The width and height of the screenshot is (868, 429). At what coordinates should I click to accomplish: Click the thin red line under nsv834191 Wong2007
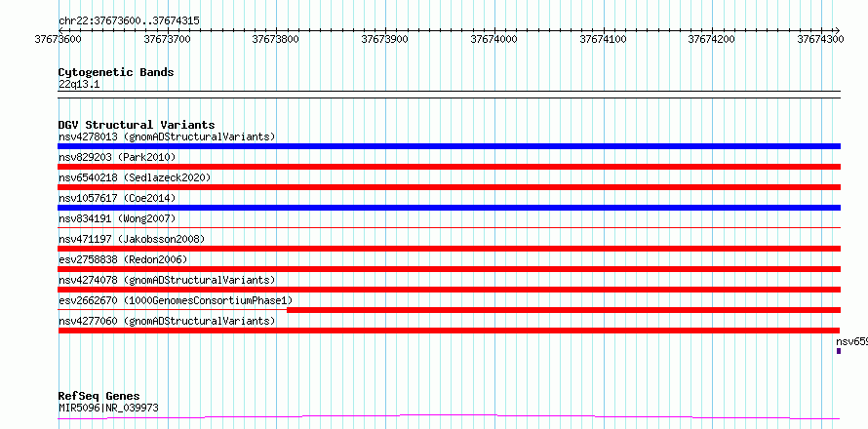[449, 227]
